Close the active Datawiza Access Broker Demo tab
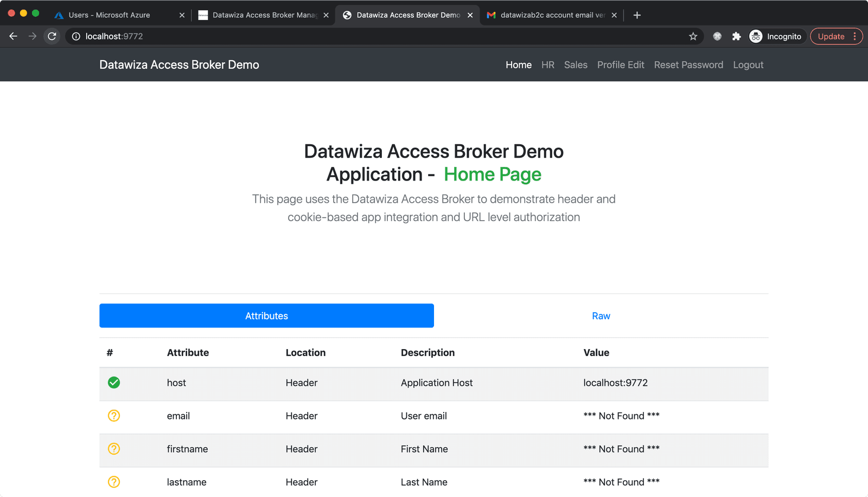Viewport: 868px width, 497px height. [470, 15]
